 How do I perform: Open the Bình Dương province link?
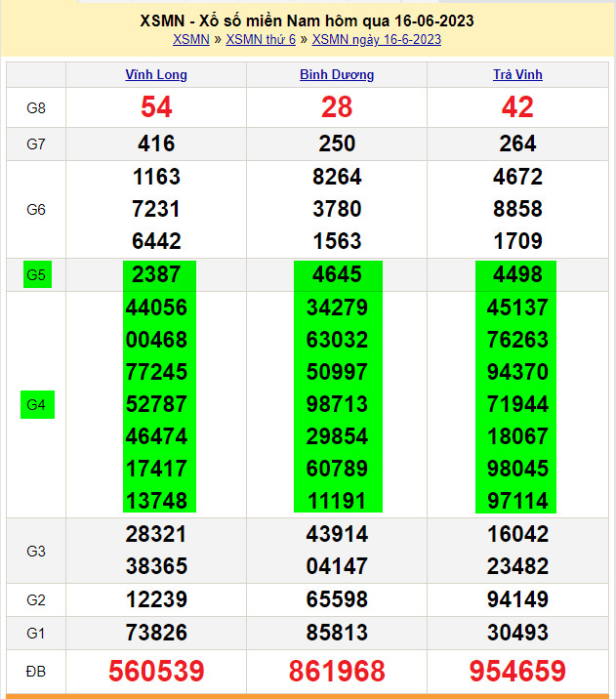[337, 74]
